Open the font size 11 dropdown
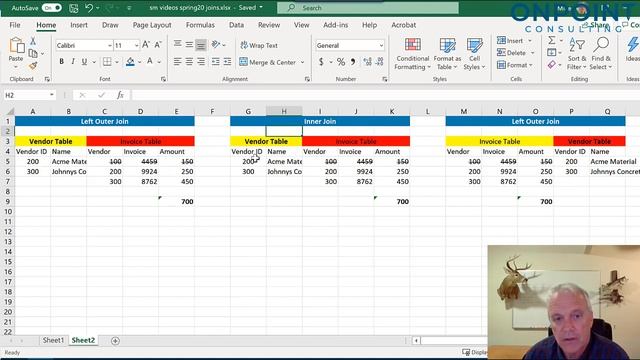The width and height of the screenshot is (640, 360). (x=136, y=45)
